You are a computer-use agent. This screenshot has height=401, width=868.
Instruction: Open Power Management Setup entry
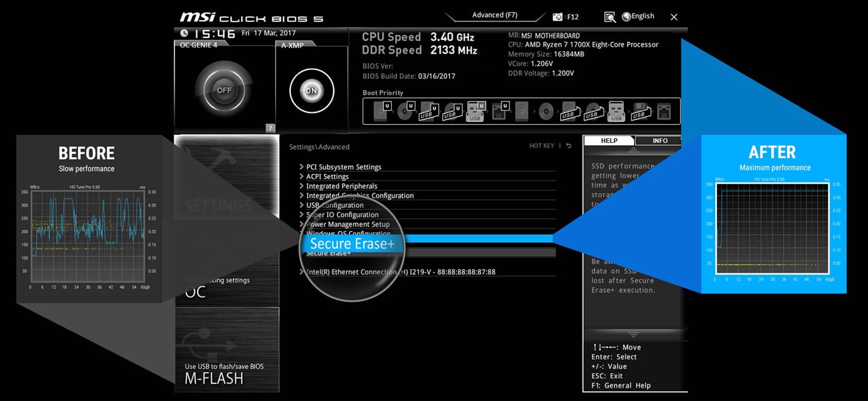[x=348, y=225]
